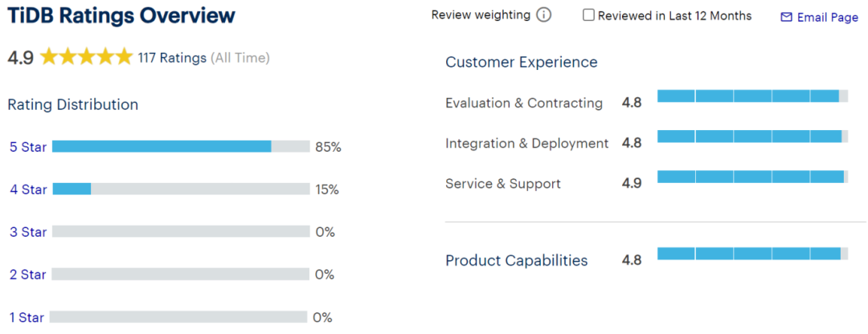Select the 3 Star rating link
The width and height of the screenshot is (868, 334).
[x=28, y=232]
